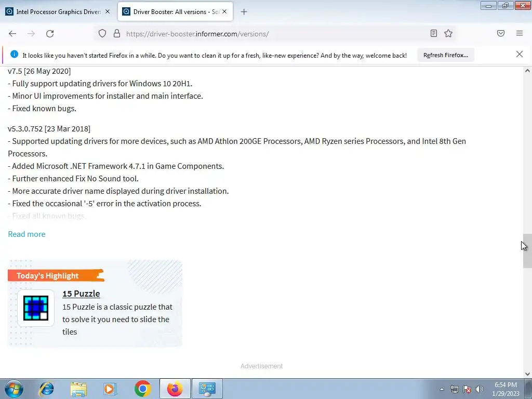
Task: Click the v7.5 [26 May 2020] heading
Action: 39,71
